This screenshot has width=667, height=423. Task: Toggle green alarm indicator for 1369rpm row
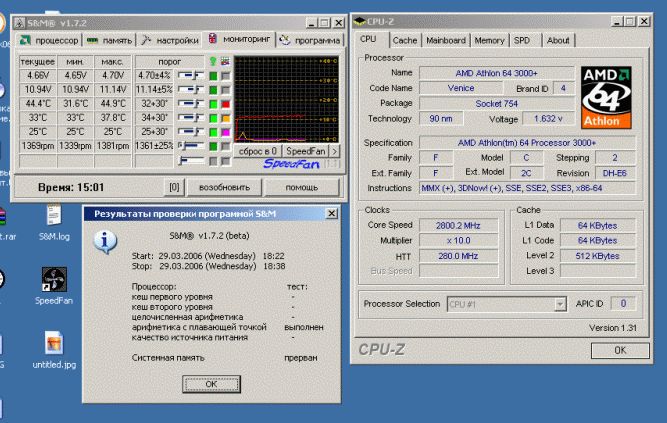click(213, 146)
